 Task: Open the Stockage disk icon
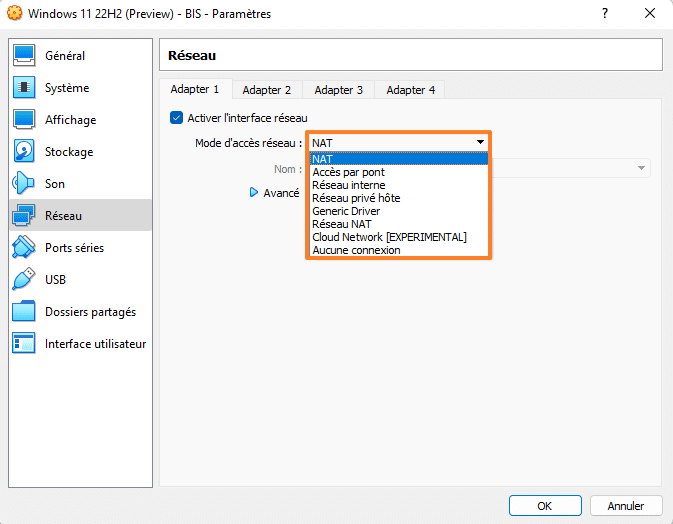click(24, 151)
